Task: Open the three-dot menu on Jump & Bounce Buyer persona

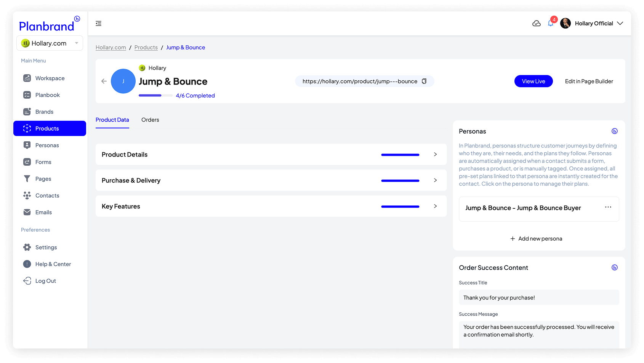Action: 608,207
